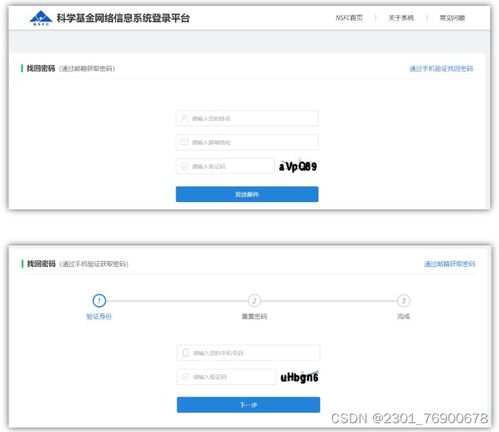Click the envelope icon in email field
This screenshot has width=499, height=432.
pyautogui.click(x=184, y=142)
